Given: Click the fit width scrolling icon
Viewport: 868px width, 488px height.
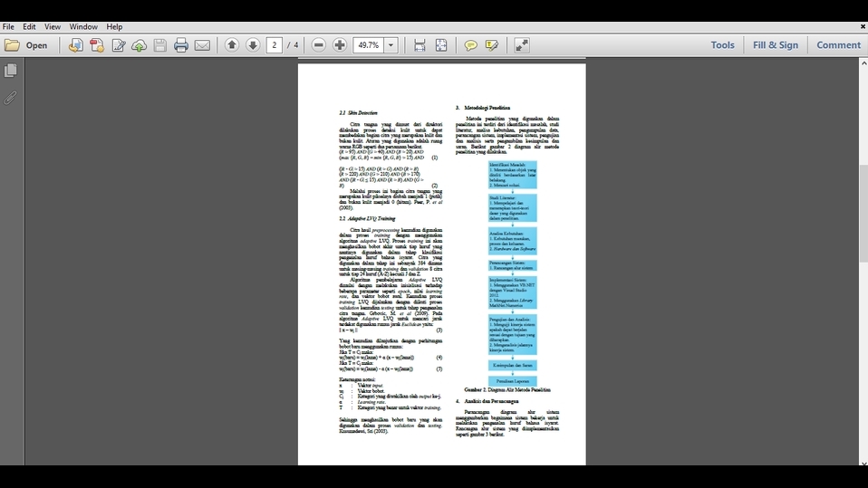Looking at the screenshot, I should click(420, 45).
